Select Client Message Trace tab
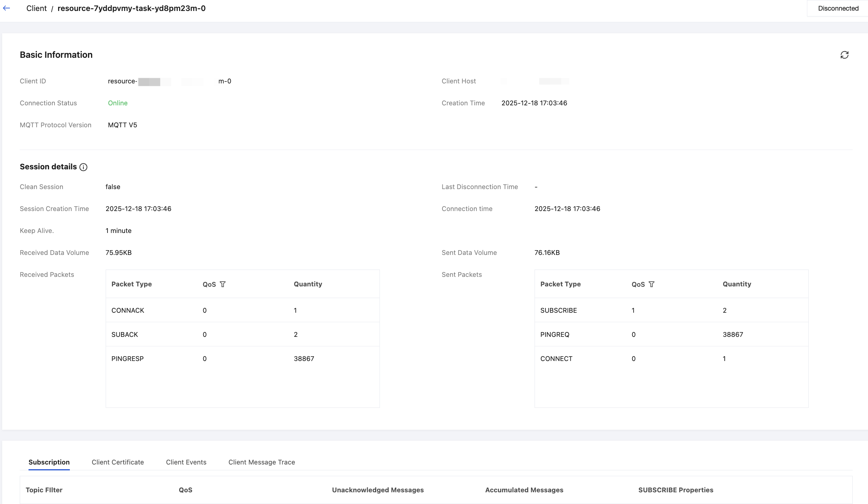Viewport: 868px width, 504px height. pyautogui.click(x=261, y=462)
